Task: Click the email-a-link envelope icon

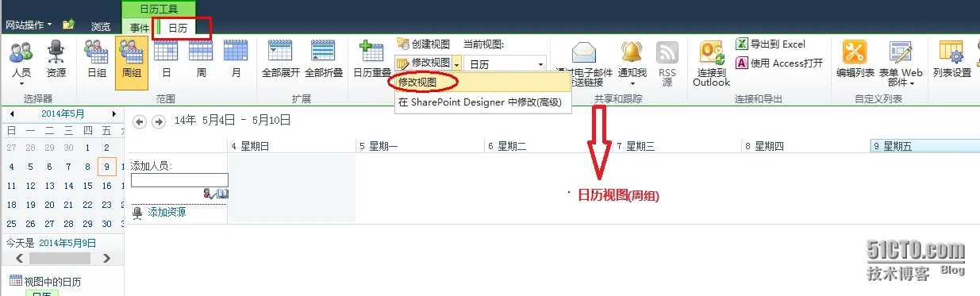Action: pyautogui.click(x=584, y=52)
